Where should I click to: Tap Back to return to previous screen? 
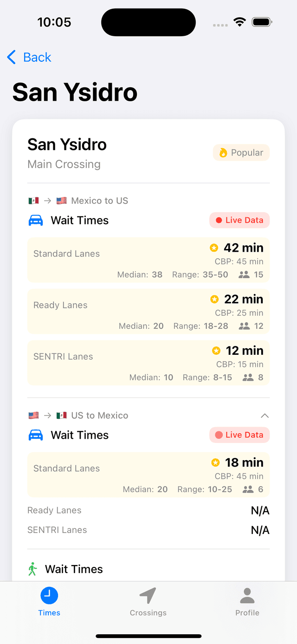pos(29,57)
